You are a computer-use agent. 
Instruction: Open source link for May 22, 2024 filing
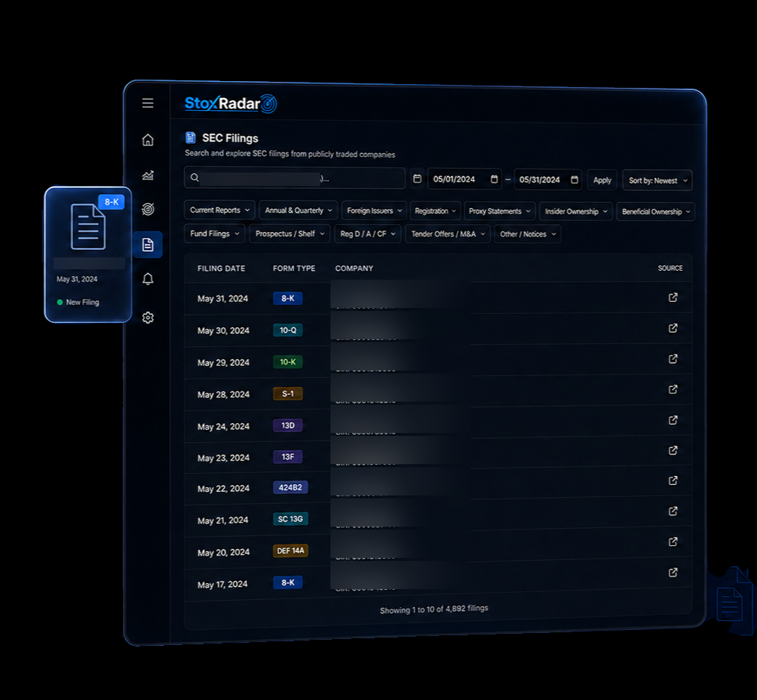coord(673,481)
